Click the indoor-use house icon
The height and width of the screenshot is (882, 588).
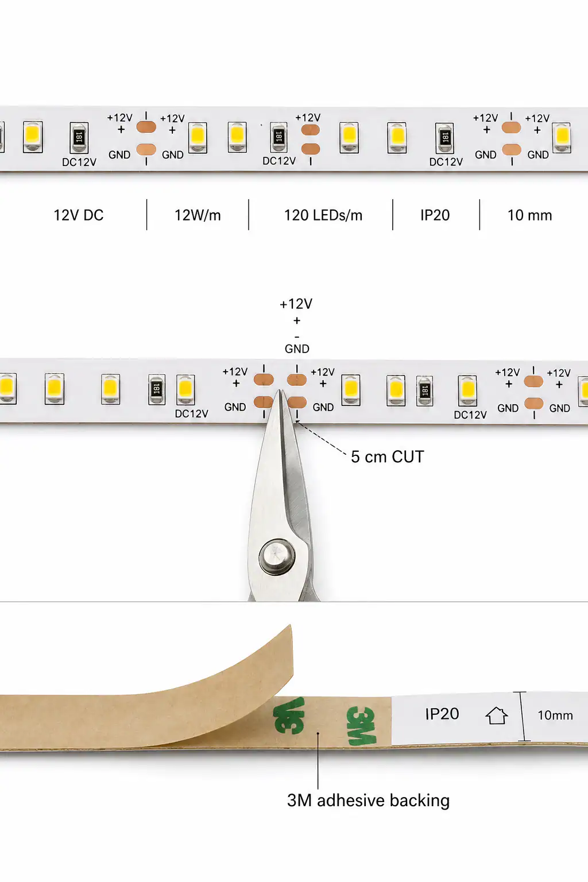pos(497,715)
